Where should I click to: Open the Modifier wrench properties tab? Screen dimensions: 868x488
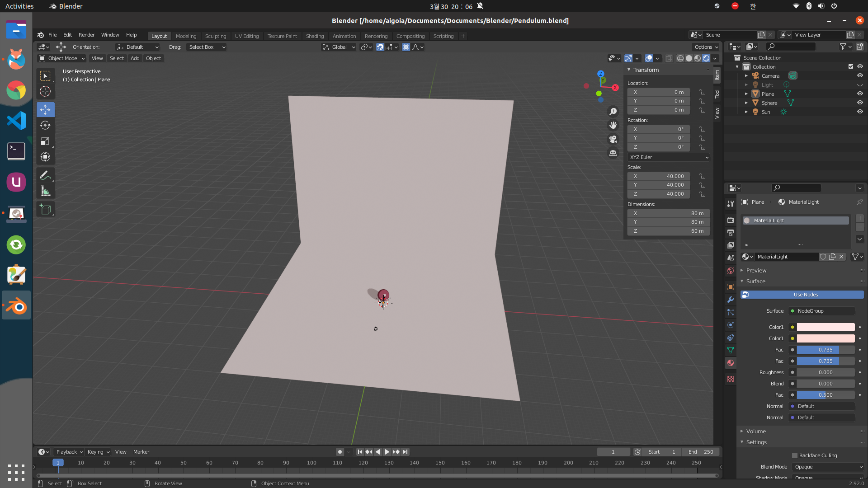coord(731,300)
